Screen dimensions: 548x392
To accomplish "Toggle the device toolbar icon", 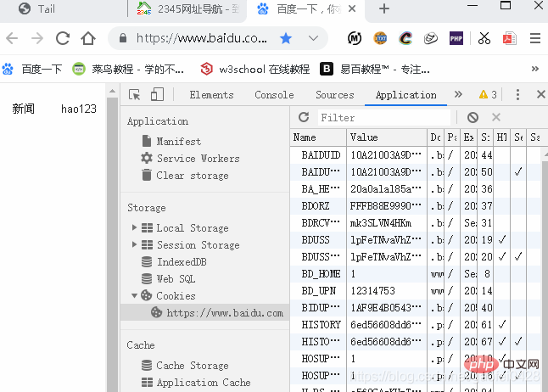I will pos(157,95).
